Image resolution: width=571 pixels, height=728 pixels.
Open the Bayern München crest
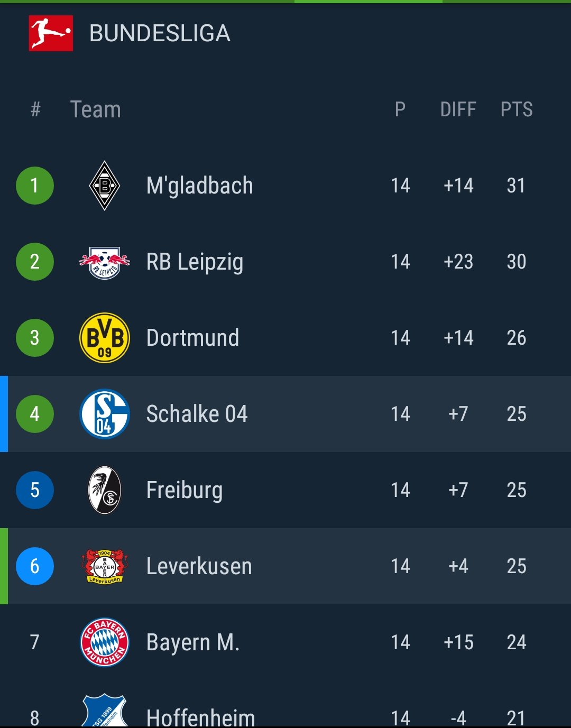coord(105,642)
